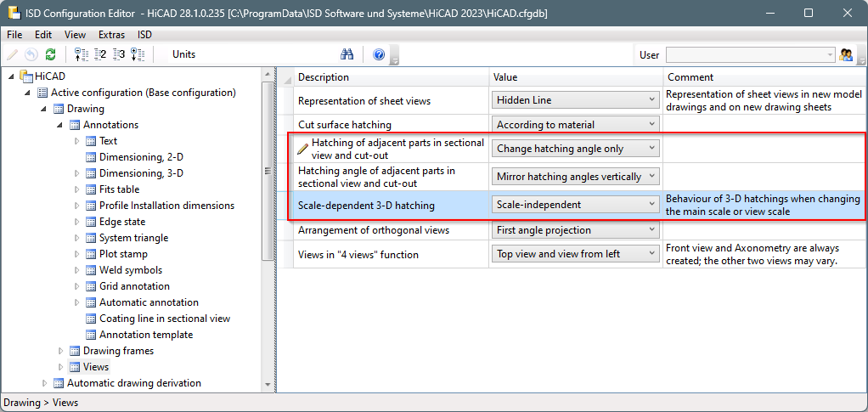Open Top view and view from left dropdown
The width and height of the screenshot is (868, 412).
click(x=576, y=254)
